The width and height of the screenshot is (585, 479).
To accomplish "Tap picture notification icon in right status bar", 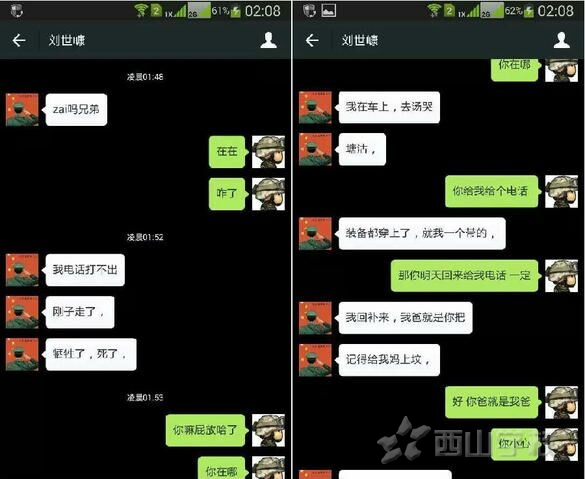I will pos(329,11).
